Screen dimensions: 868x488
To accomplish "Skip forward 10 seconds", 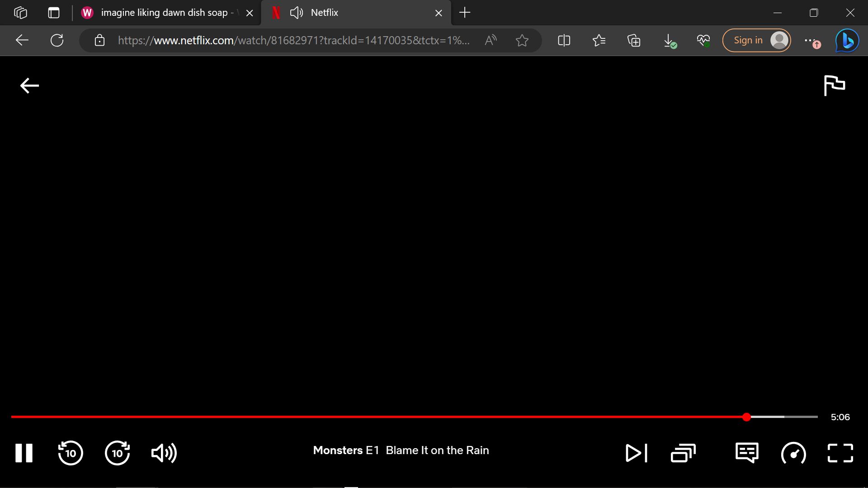I will pos(118,453).
